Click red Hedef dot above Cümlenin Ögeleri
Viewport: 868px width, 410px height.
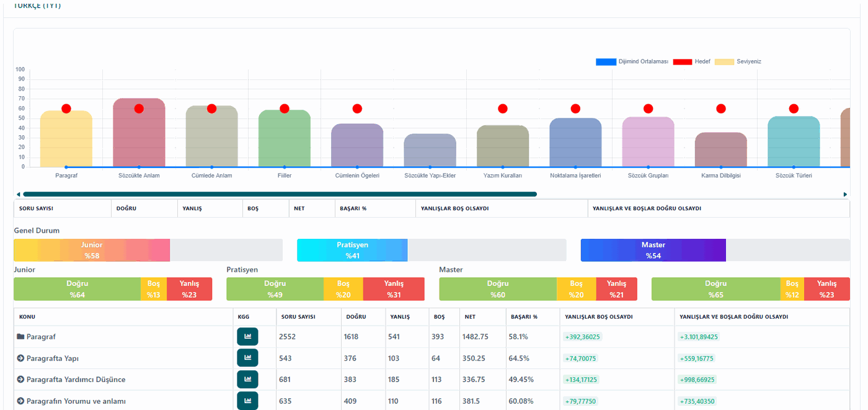(x=357, y=109)
